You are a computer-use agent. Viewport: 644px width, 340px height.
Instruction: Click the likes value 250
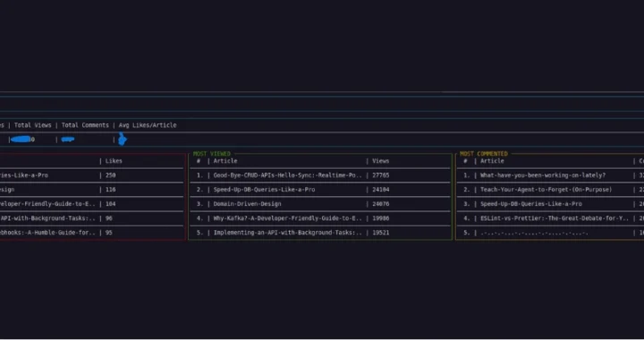(110, 175)
